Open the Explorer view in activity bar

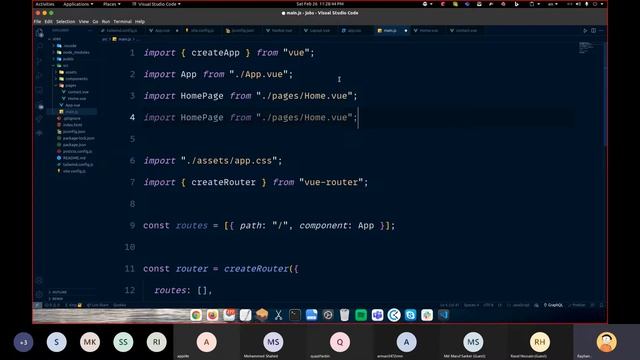tap(40, 33)
